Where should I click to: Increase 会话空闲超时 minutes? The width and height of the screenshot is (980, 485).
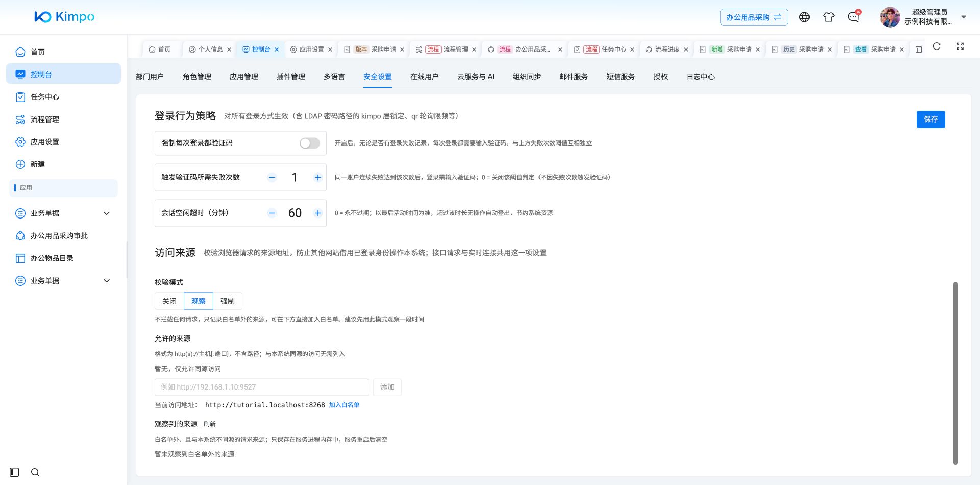(317, 213)
